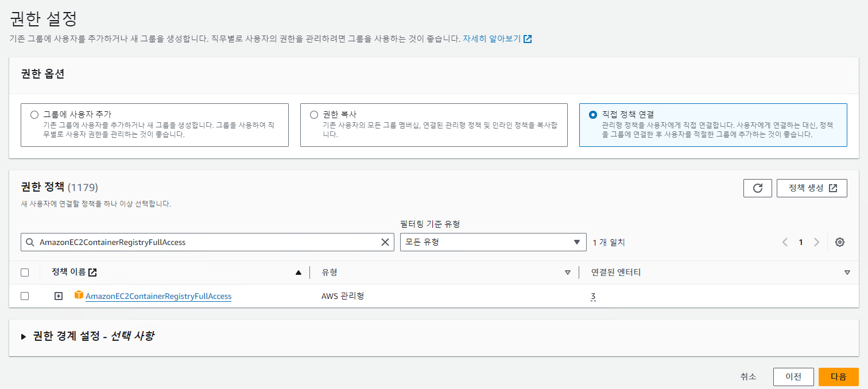Expand AmazonEC2ContainerRegistryFullAccess policy details plus icon
The height and width of the screenshot is (389, 868).
coord(58,296)
